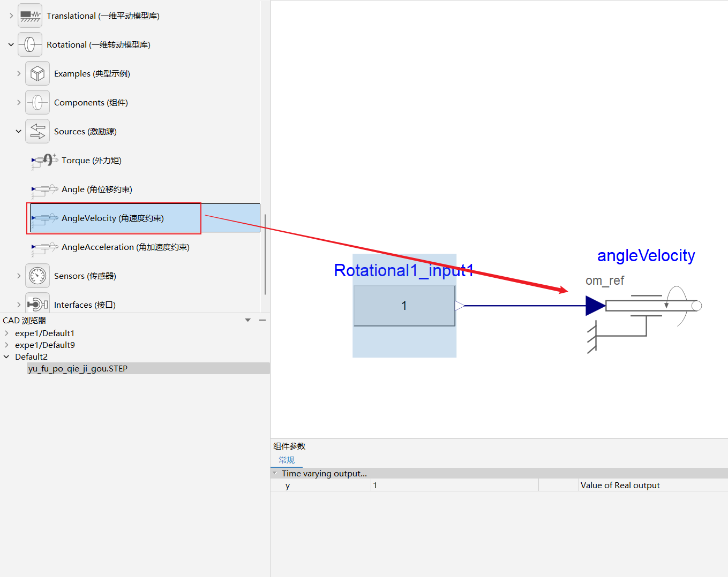Click the expe1/Default1 label
728x577 pixels.
[x=45, y=333]
